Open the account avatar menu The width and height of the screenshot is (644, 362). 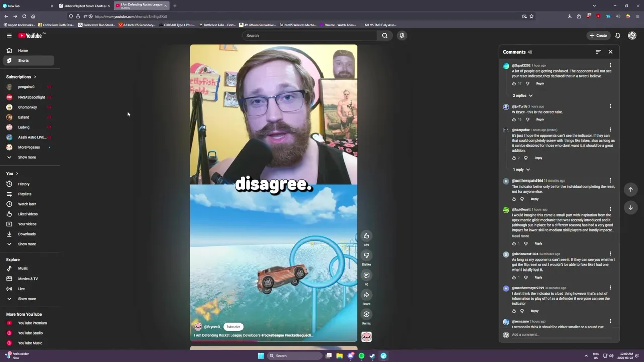pyautogui.click(x=632, y=35)
